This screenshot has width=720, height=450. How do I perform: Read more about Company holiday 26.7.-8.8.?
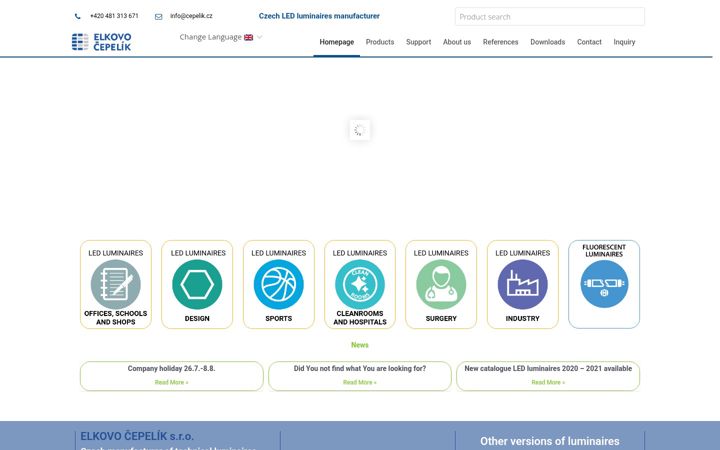[171, 382]
